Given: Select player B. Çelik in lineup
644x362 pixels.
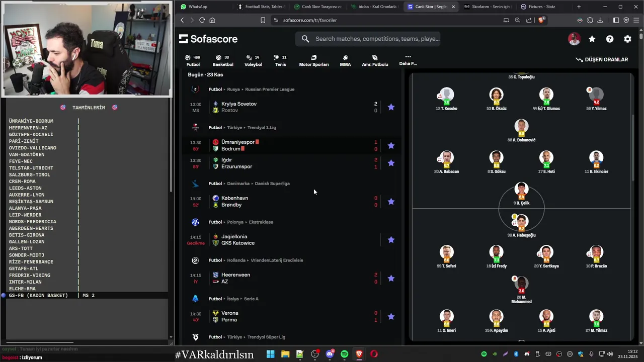Looking at the screenshot, I should pyautogui.click(x=521, y=194).
